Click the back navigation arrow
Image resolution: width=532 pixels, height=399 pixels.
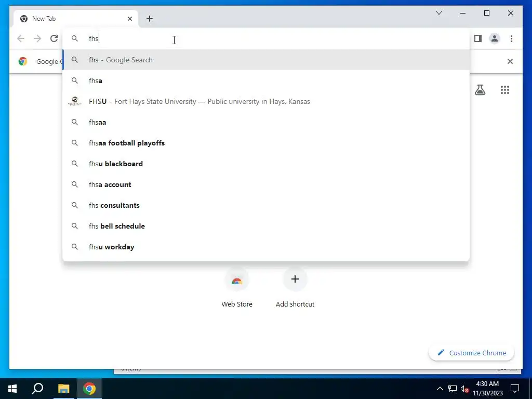click(x=21, y=38)
